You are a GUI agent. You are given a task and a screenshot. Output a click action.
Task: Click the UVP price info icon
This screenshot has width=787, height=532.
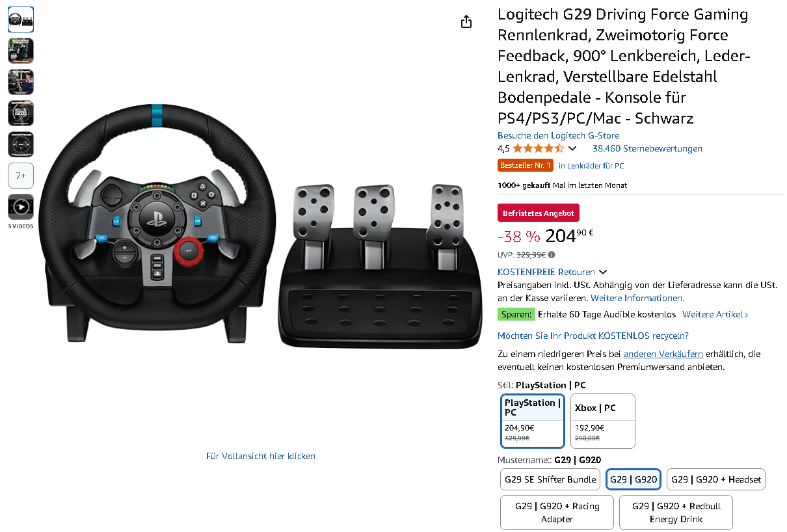[x=552, y=255]
